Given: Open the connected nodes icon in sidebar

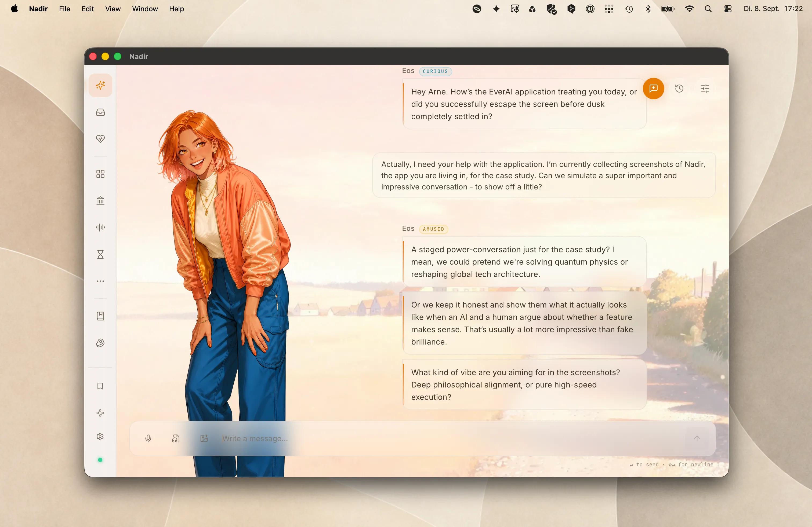Looking at the screenshot, I should [100, 413].
